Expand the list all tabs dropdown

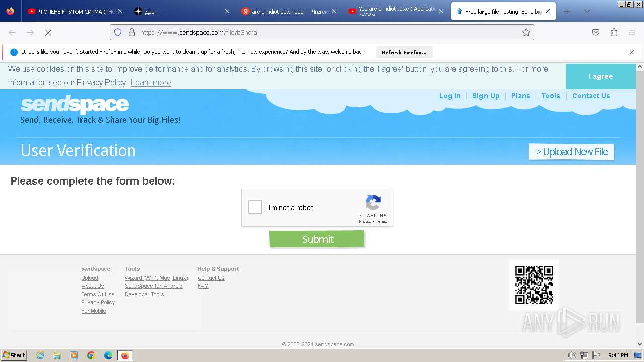(x=587, y=11)
